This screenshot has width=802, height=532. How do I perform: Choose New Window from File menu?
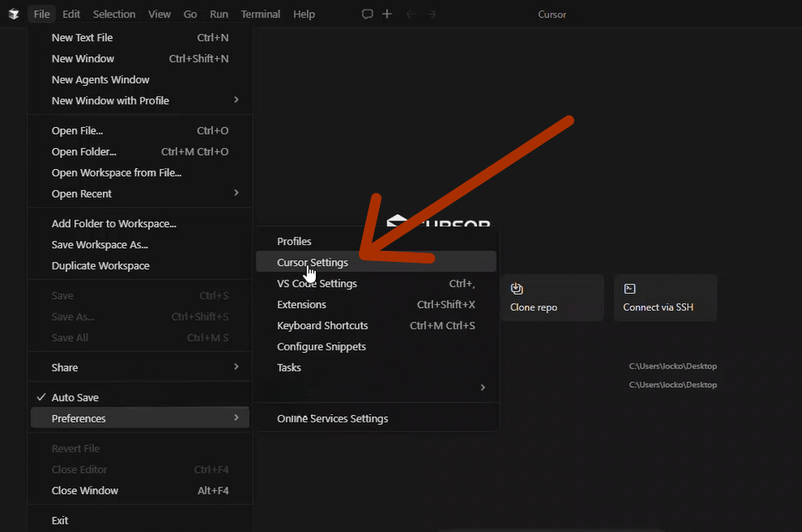[x=140, y=59]
